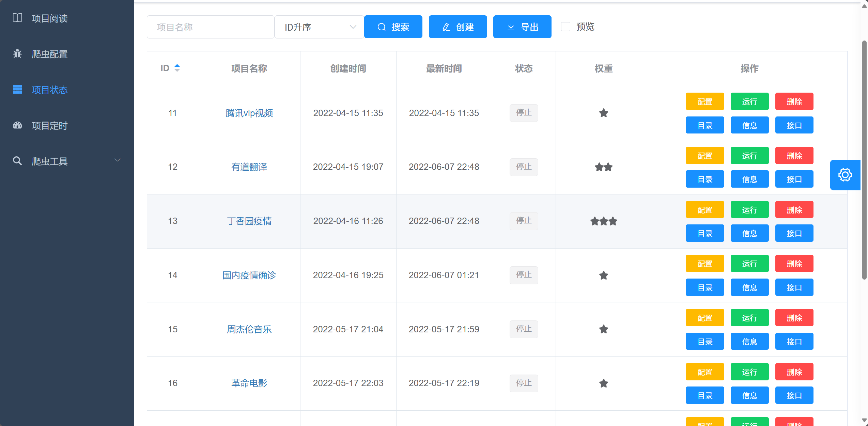Image resolution: width=868 pixels, height=426 pixels.
Task: Click the 停止 status tag for 有道翻译
Action: tap(524, 167)
